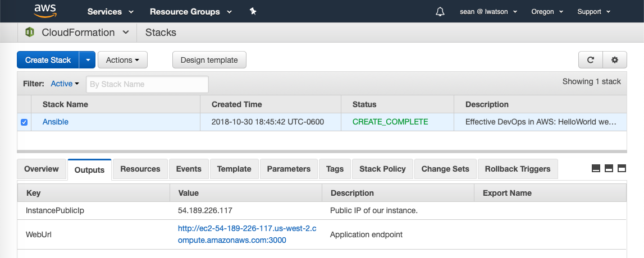Refresh the stack list
This screenshot has height=258, width=644.
pyautogui.click(x=591, y=60)
